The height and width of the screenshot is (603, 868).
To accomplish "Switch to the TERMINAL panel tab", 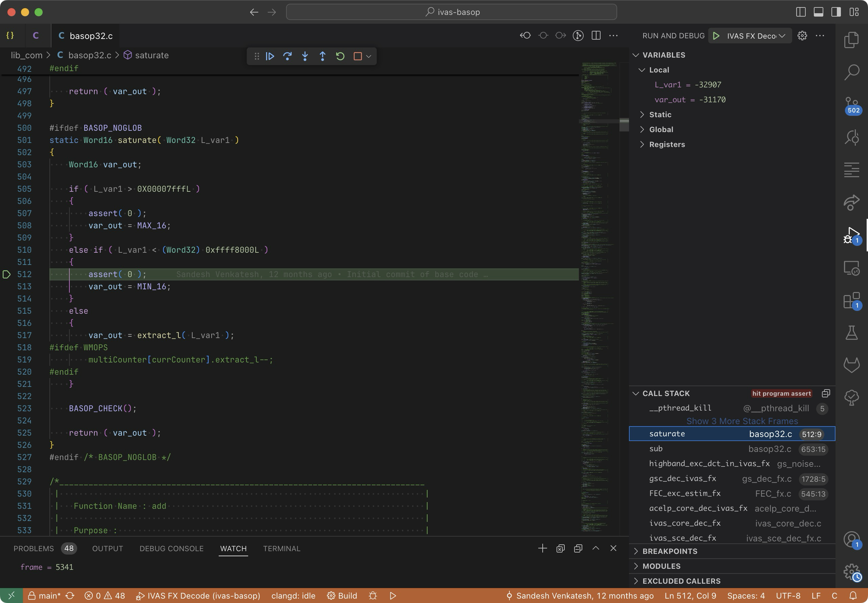I will click(282, 548).
